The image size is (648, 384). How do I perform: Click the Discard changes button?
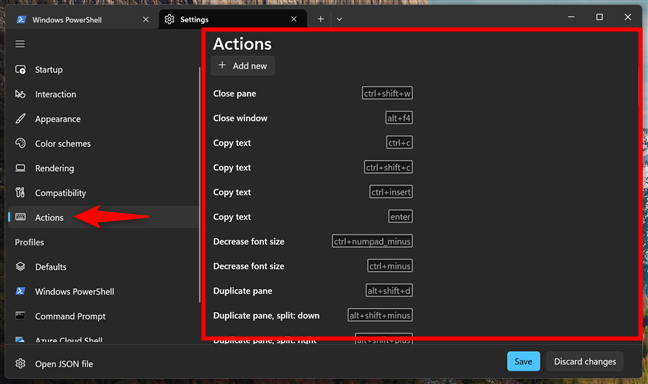585,361
